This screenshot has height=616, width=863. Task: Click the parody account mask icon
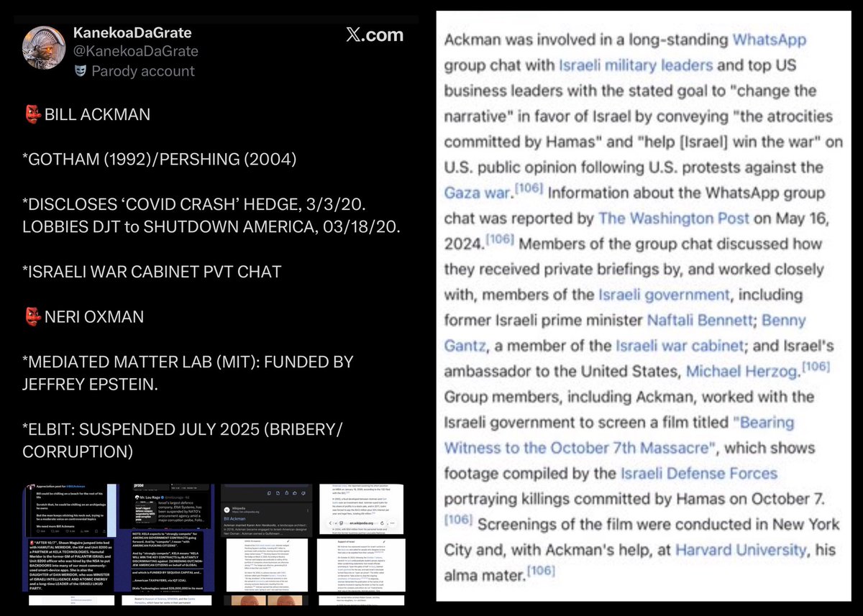coord(80,71)
